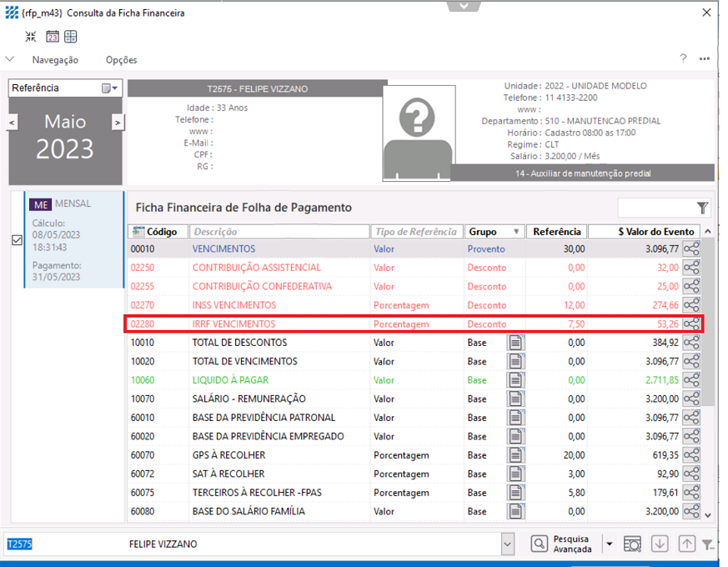The image size is (728, 567).
Task: Open the Referência dropdown selector
Action: click(x=110, y=88)
